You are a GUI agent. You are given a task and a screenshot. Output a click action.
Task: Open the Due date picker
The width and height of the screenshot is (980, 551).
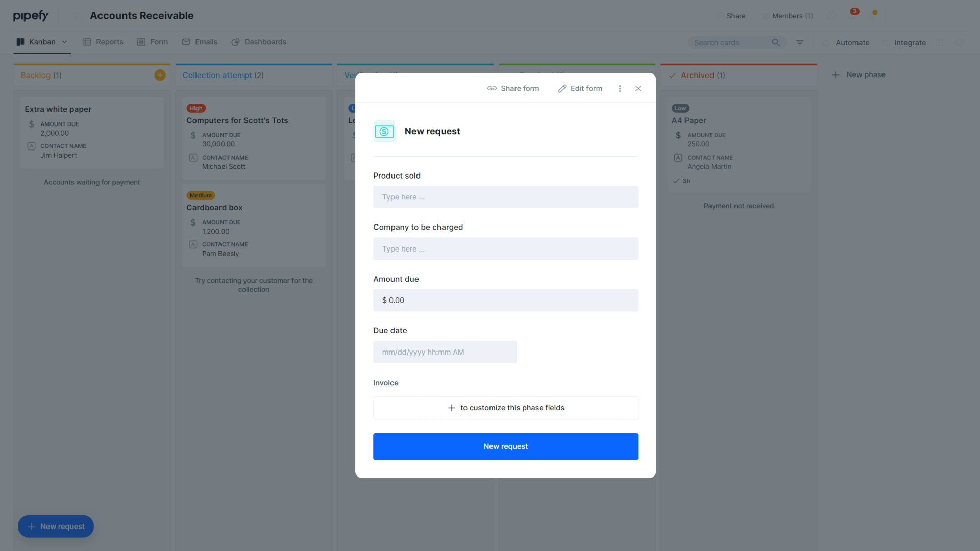[445, 352]
